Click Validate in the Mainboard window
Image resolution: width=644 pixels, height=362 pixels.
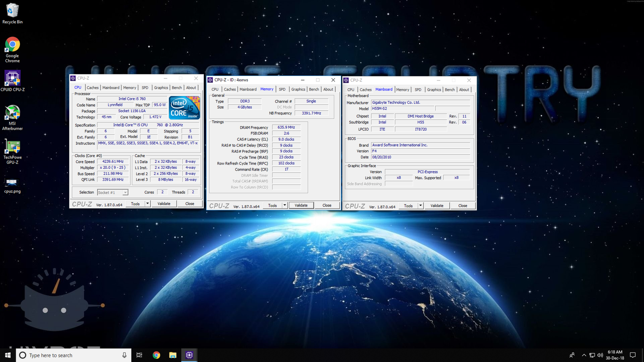click(437, 206)
